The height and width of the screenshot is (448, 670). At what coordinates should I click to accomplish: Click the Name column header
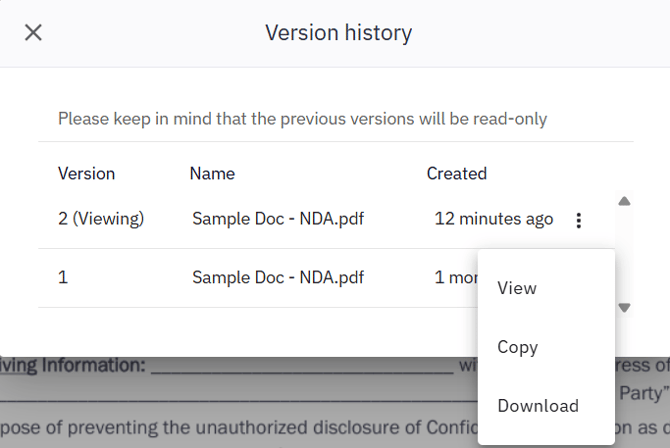[212, 173]
